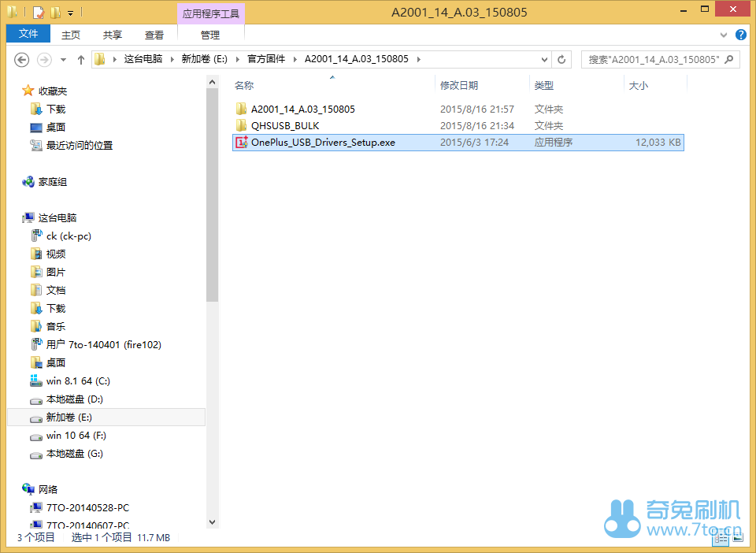The height and width of the screenshot is (553, 756).
Task: Open the address bar history dropdown
Action: tap(544, 59)
